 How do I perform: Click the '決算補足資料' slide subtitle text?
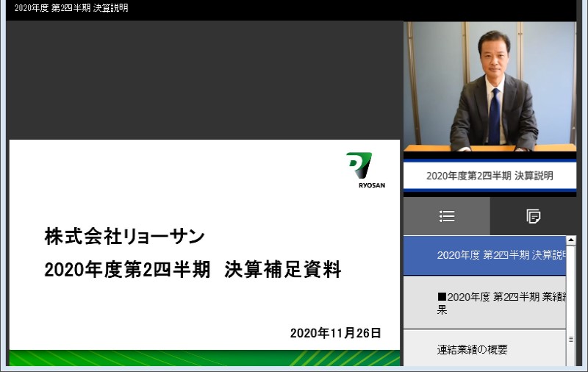[x=283, y=270]
